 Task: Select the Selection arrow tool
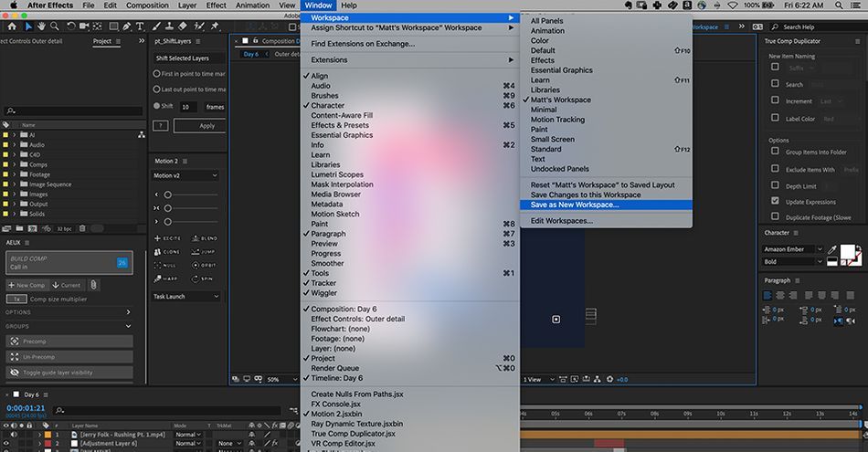28,26
